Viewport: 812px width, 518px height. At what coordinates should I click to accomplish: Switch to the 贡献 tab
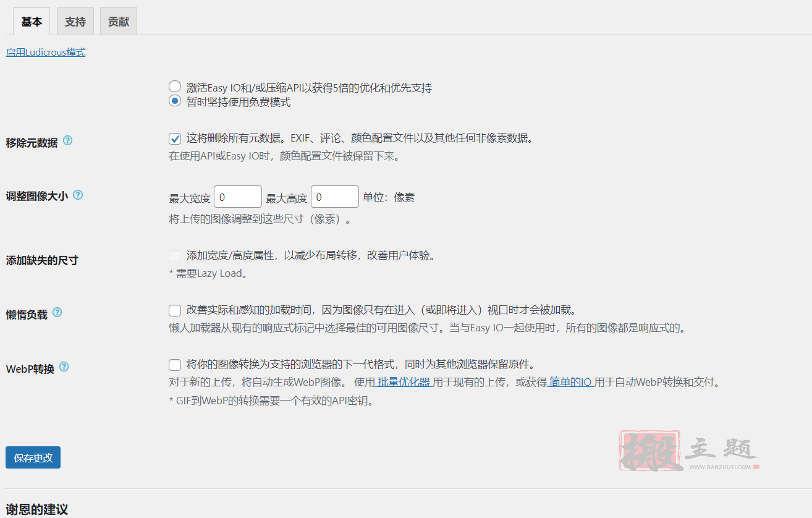coord(119,22)
